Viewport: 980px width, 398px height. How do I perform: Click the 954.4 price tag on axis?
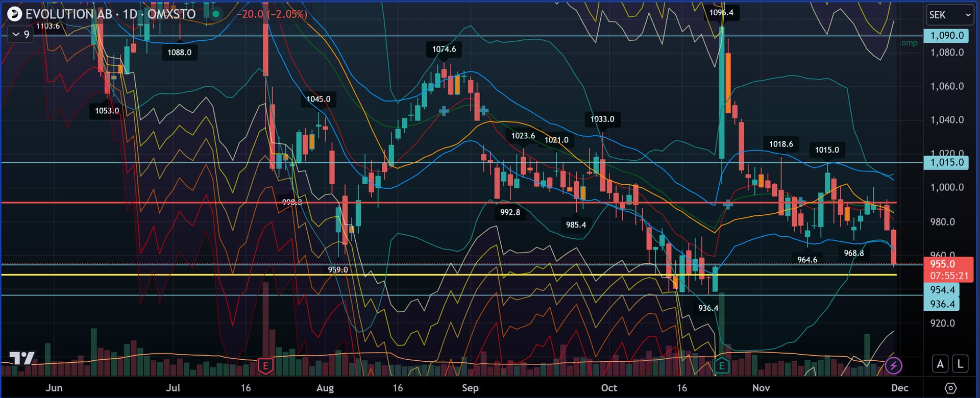click(942, 290)
